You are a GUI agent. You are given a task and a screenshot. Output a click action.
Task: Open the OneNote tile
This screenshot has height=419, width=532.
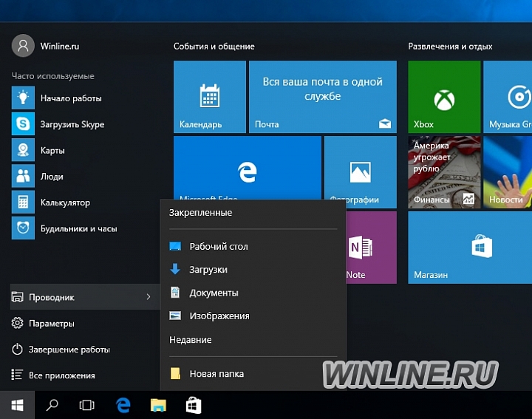click(371, 248)
